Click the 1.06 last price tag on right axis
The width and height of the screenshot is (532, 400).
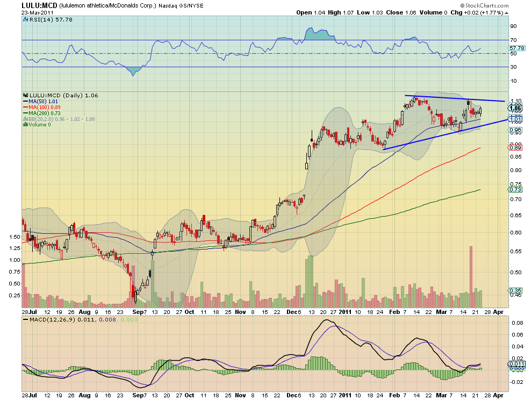click(515, 108)
